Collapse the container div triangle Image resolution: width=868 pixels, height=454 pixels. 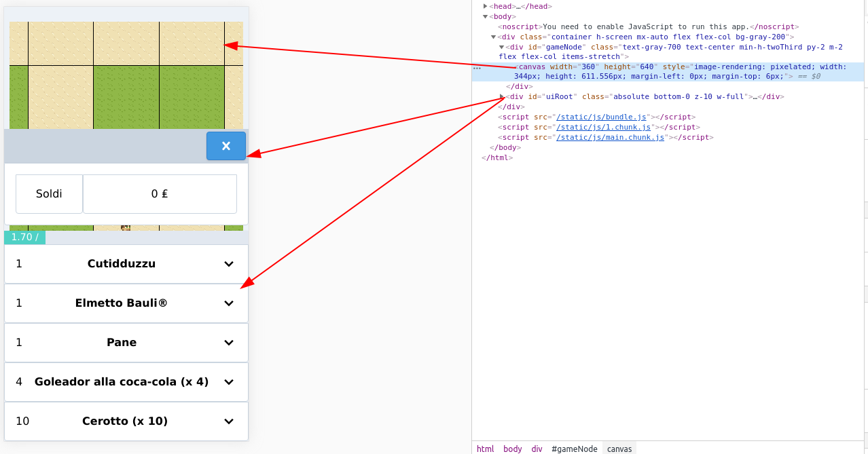(493, 37)
